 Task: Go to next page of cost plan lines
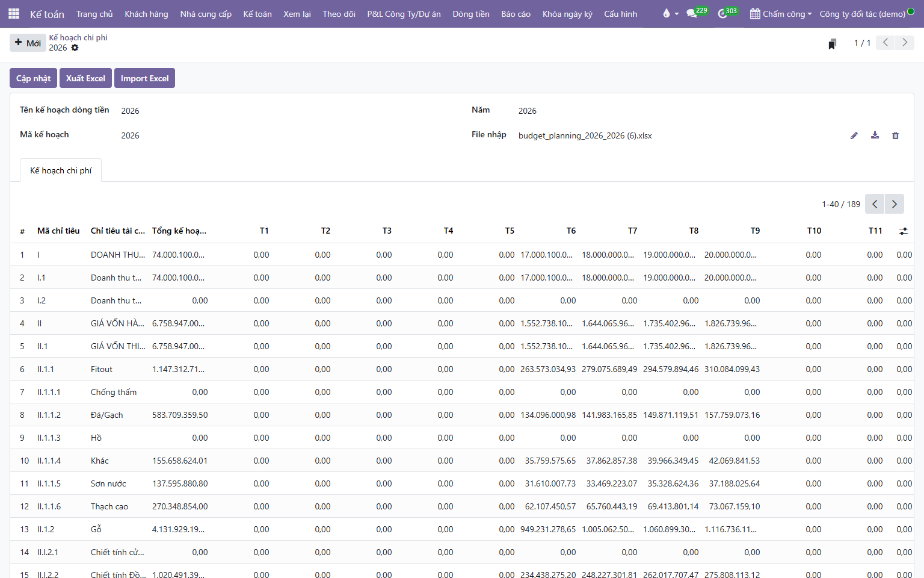tap(895, 204)
